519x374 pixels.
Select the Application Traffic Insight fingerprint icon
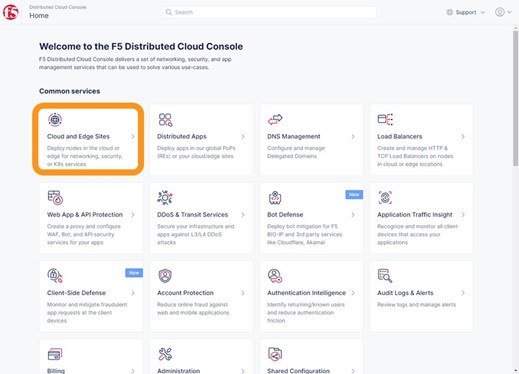(x=385, y=197)
